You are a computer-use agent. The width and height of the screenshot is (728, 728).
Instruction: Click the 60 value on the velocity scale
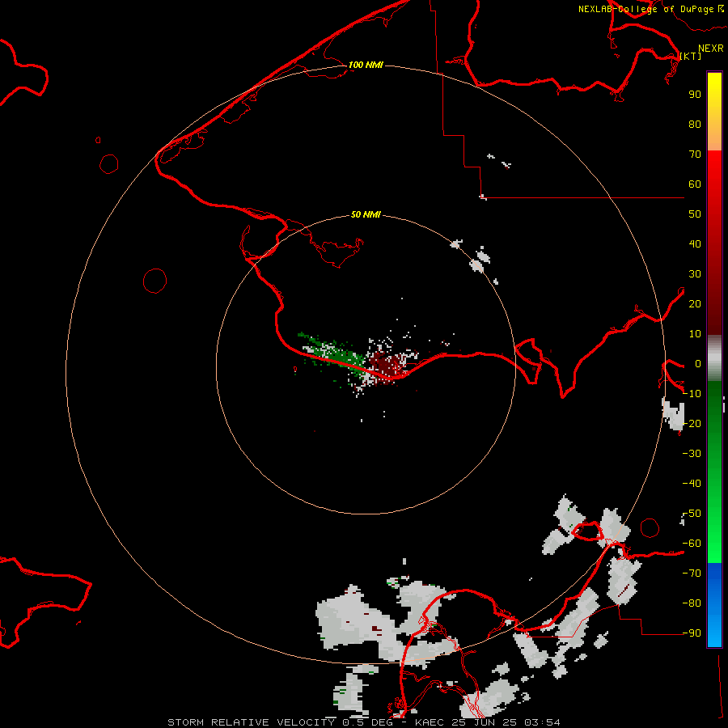point(695,184)
